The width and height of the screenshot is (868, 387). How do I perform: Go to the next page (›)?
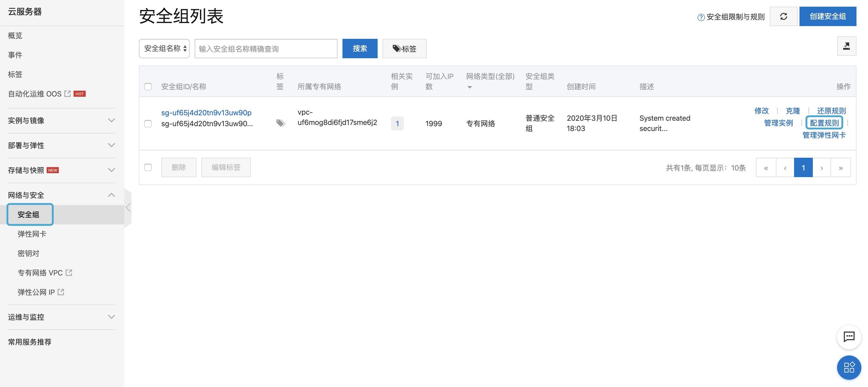pyautogui.click(x=822, y=167)
